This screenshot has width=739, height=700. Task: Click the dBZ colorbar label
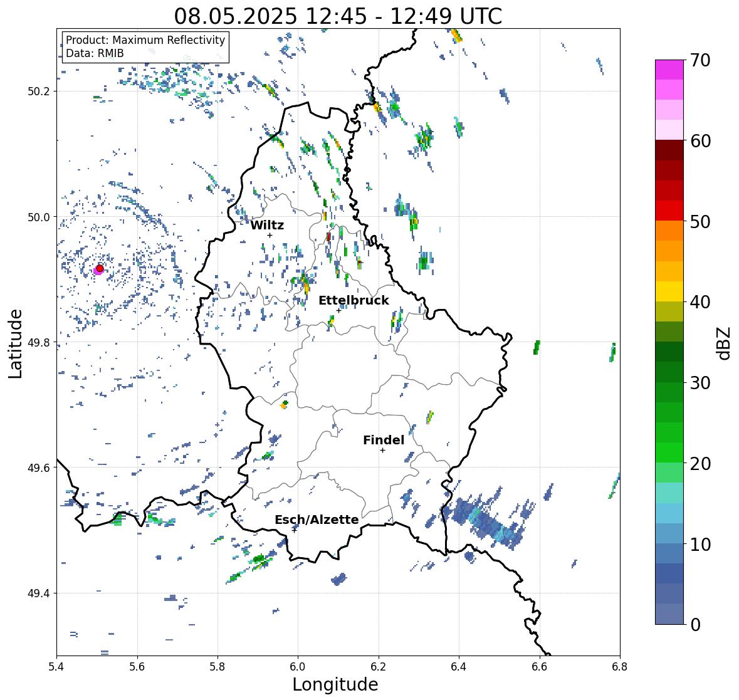725,343
